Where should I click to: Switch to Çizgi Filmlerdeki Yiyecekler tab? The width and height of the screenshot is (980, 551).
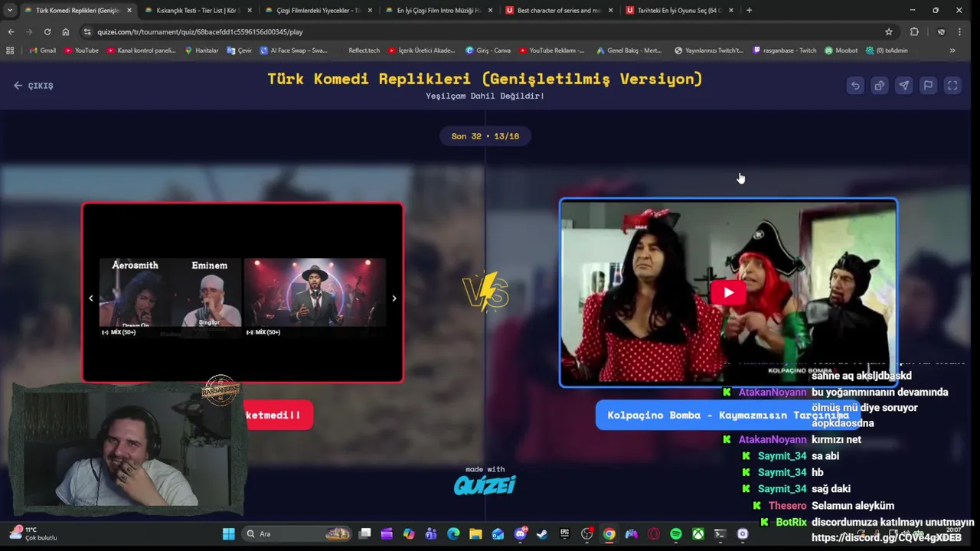[318, 10]
